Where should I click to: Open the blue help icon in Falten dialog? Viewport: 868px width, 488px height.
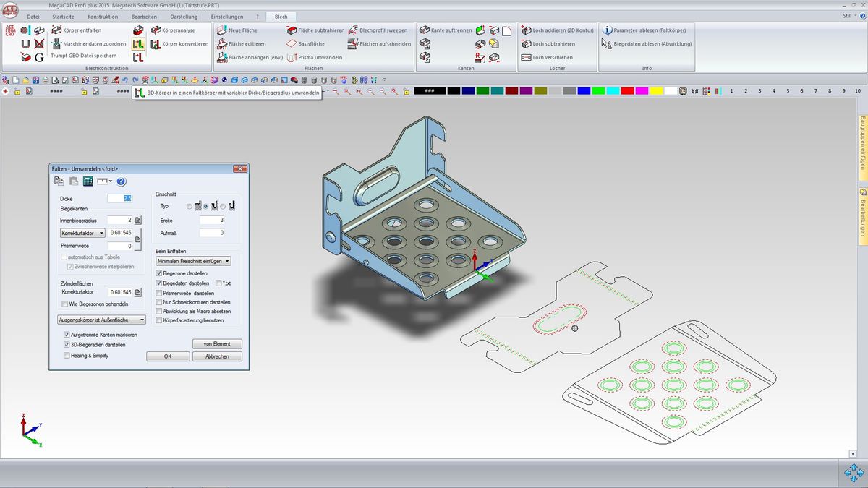[121, 181]
